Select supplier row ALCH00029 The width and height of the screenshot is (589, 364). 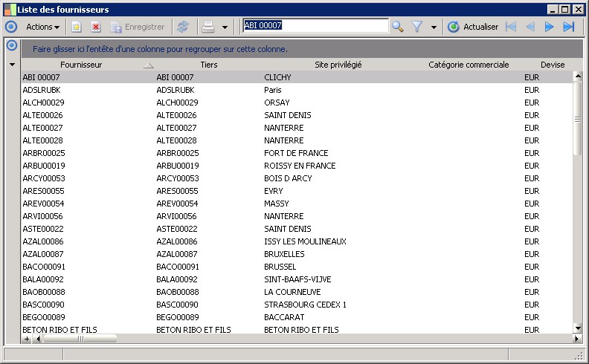297,103
